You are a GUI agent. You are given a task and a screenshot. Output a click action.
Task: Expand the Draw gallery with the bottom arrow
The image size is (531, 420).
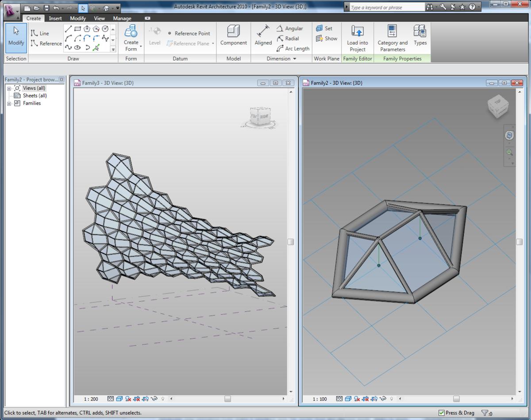coord(113,49)
